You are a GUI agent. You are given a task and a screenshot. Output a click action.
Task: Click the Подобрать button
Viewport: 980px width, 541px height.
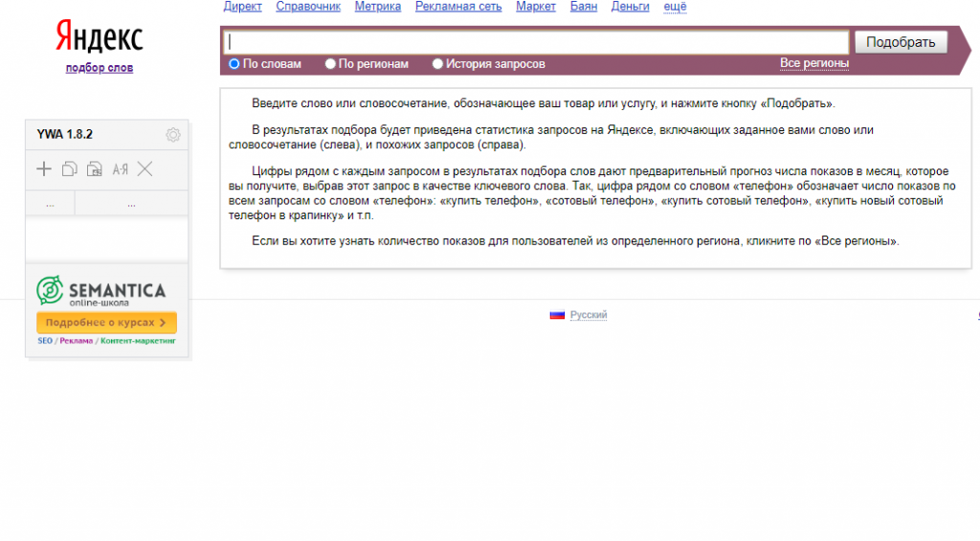click(901, 42)
